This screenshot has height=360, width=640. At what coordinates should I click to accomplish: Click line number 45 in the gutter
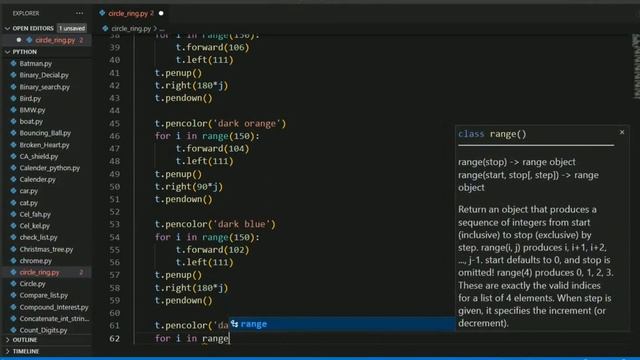115,123
